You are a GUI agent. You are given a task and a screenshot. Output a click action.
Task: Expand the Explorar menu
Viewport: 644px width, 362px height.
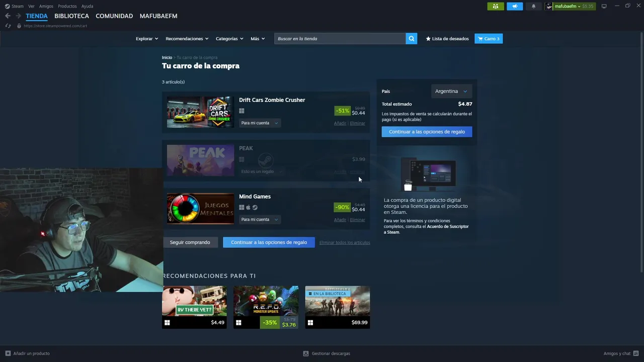[x=147, y=39]
